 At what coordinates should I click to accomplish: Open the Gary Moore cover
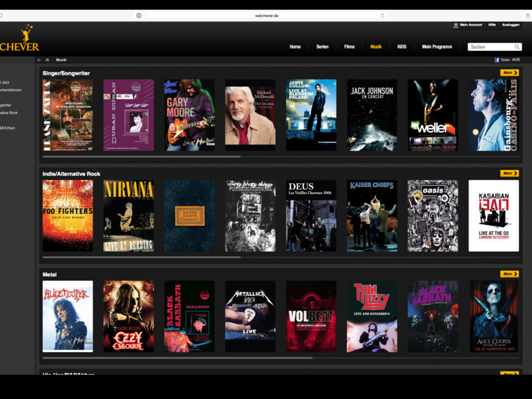(189, 115)
